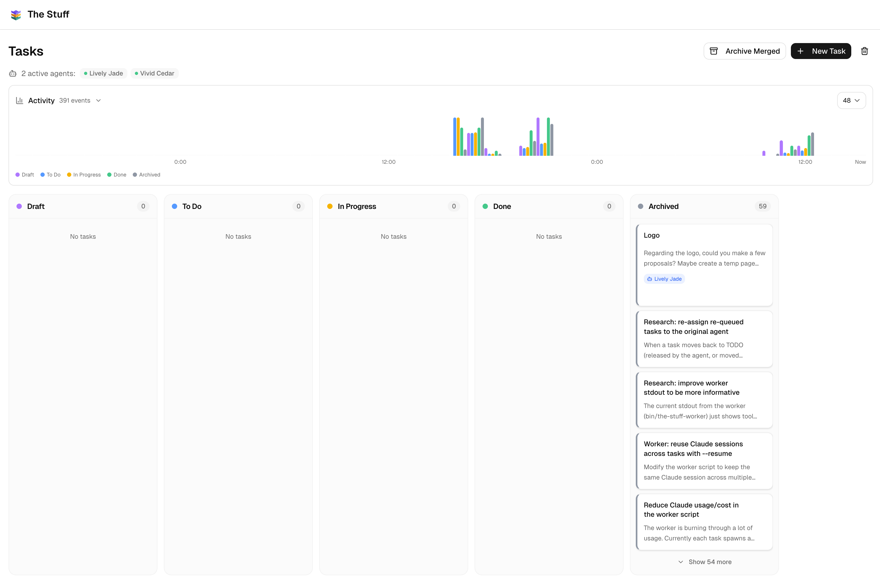Open the 48-hour range dropdown
Screen dimensions: 880x588
[851, 100]
